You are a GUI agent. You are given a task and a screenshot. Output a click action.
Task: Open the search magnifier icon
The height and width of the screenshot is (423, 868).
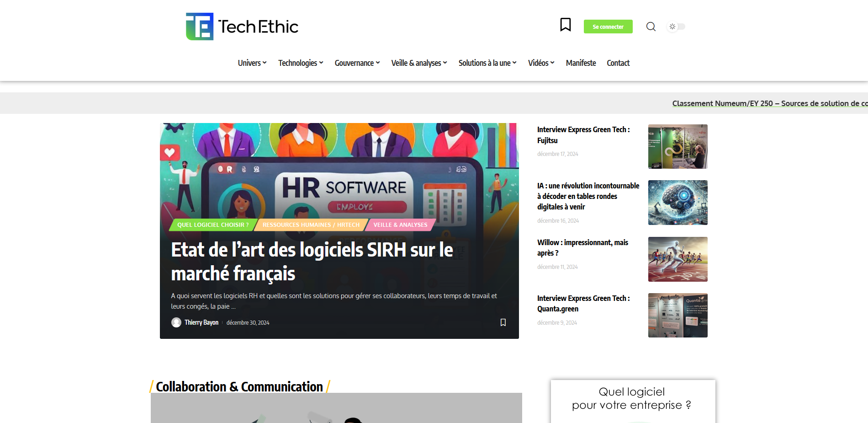(x=651, y=27)
